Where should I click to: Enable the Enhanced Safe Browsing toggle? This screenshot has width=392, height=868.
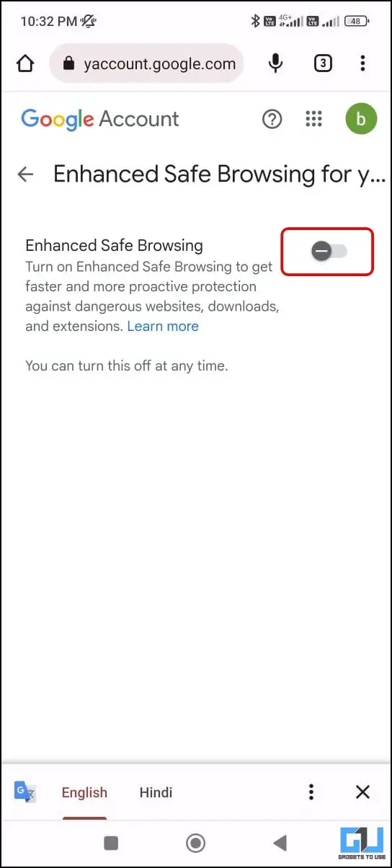point(329,251)
